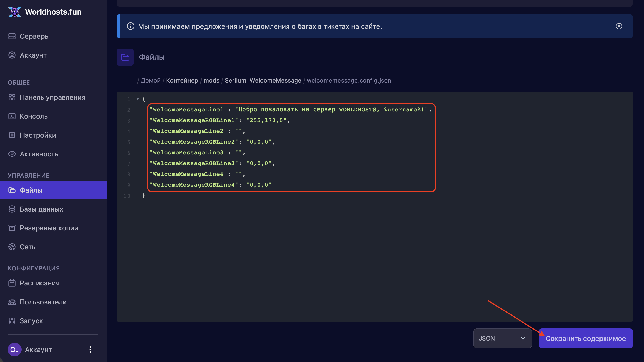Dismiss the bug report info banner
644x362 pixels.
(x=619, y=26)
